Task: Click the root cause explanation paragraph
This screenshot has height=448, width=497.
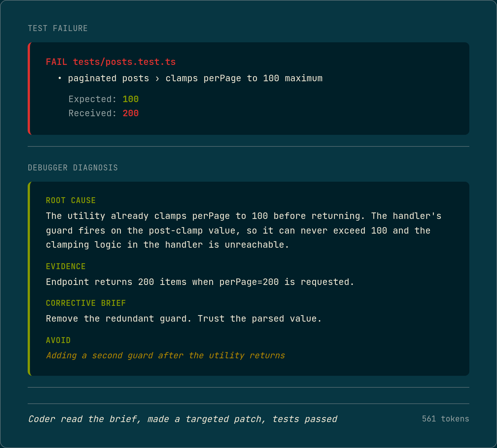Action: point(244,230)
